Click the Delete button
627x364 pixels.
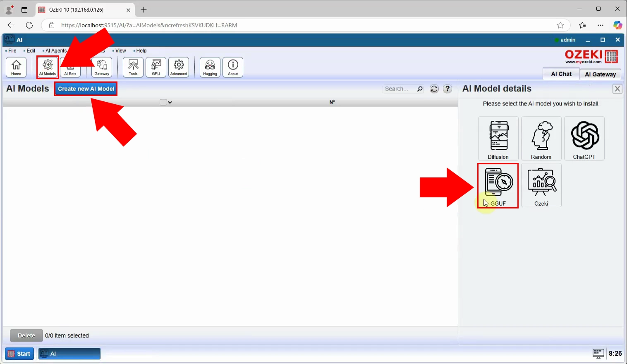pos(26,335)
